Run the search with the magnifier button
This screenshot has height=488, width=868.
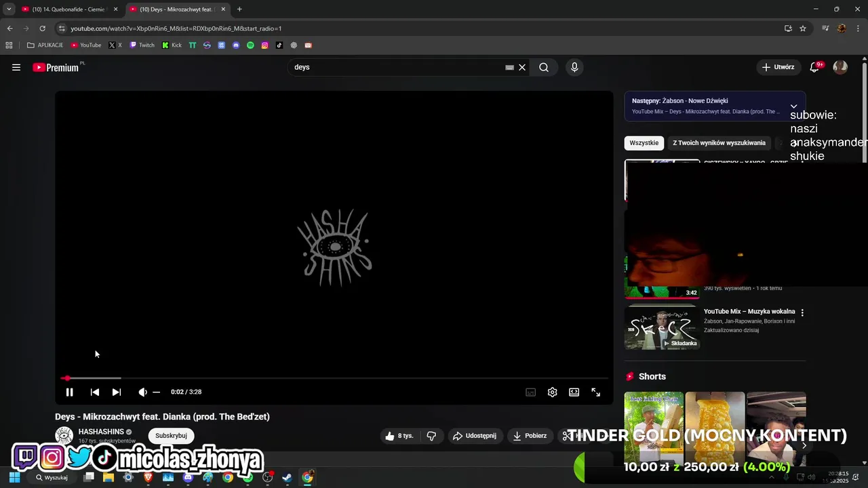click(x=544, y=67)
